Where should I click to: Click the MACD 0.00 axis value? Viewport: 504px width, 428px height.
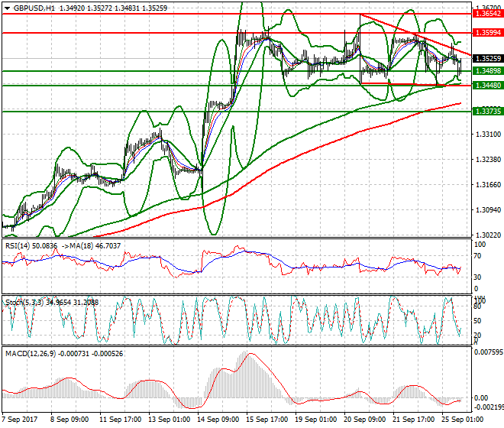481,398
